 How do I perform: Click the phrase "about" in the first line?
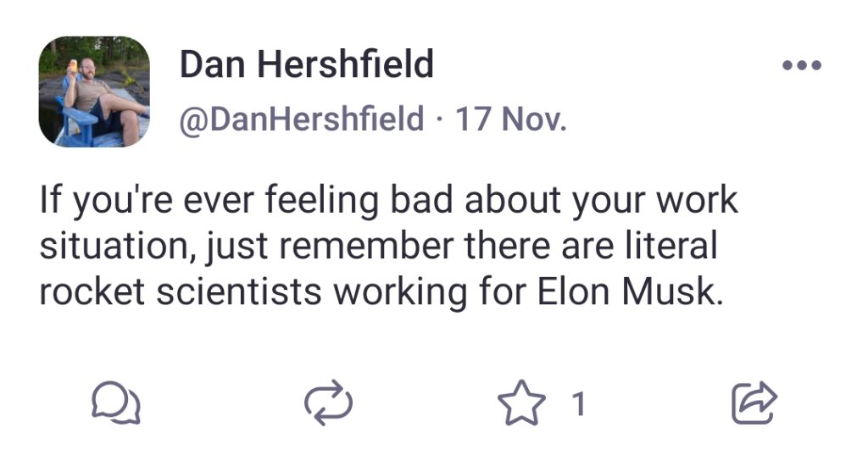[513, 200]
